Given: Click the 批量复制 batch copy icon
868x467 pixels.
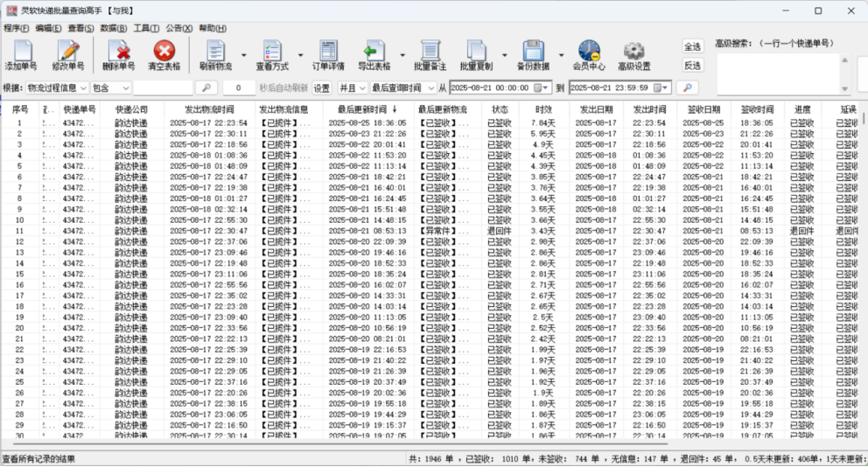Looking at the screenshot, I should click(x=476, y=55).
